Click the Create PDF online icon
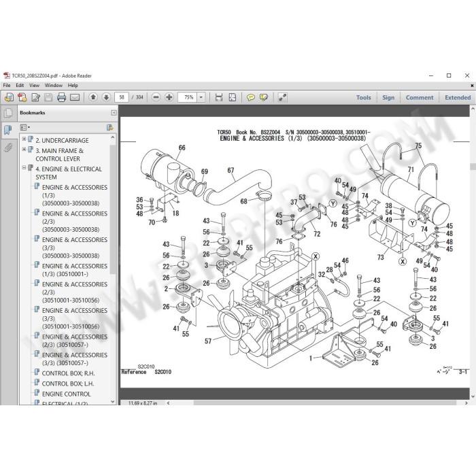Image resolution: width=476 pixels, height=476 pixels. 22,97
